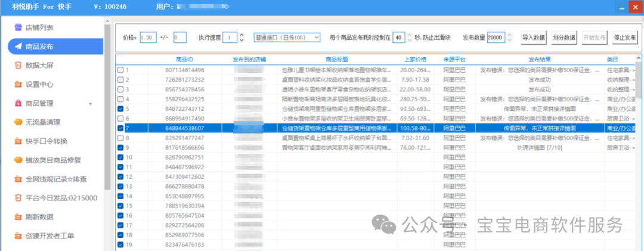Click the 划分数据 button
Viewport: 644px width, 251px height.
tap(564, 38)
